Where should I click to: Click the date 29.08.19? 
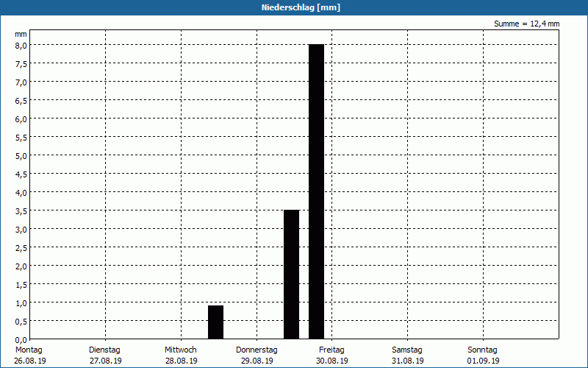click(x=257, y=361)
